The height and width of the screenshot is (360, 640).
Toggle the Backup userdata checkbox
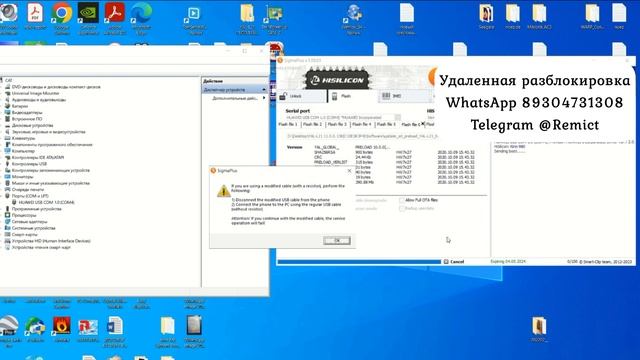click(402, 209)
